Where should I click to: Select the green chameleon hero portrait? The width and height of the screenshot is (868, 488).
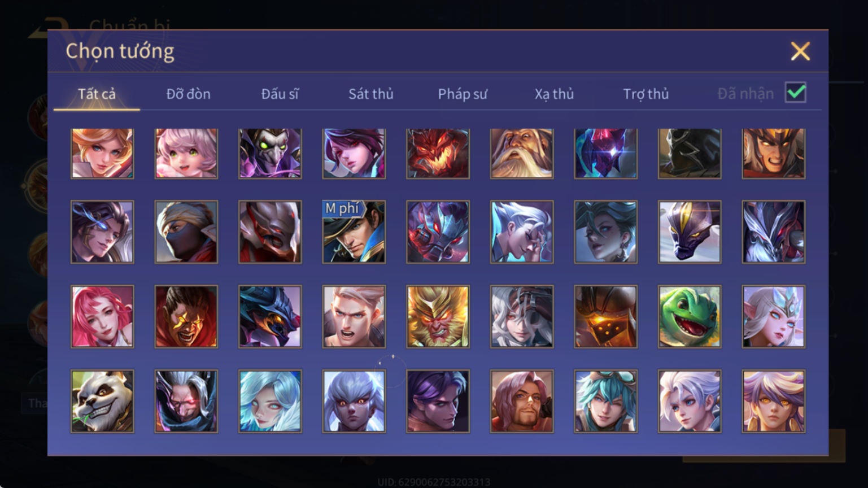(x=690, y=316)
